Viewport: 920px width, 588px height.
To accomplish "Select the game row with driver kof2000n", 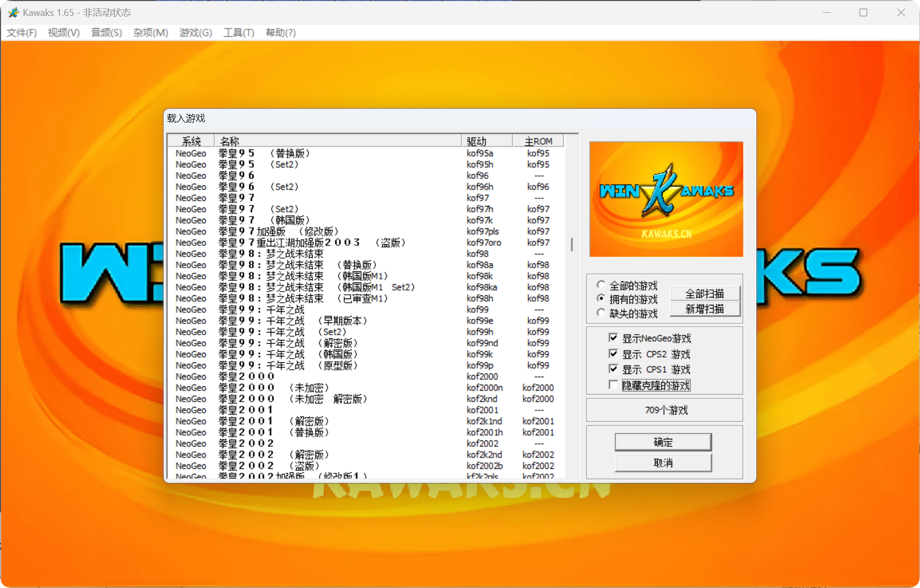I will [366, 388].
